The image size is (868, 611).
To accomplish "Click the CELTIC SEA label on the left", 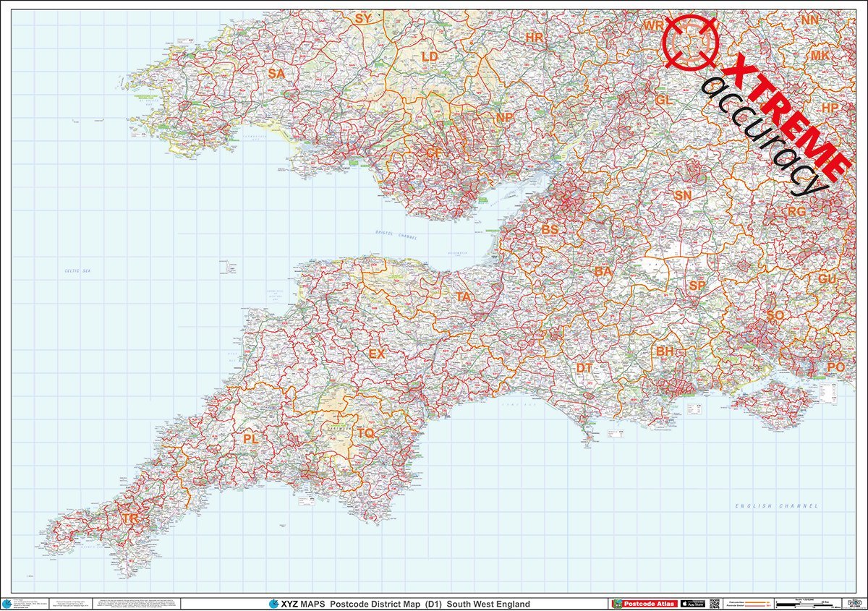I will pyautogui.click(x=78, y=272).
